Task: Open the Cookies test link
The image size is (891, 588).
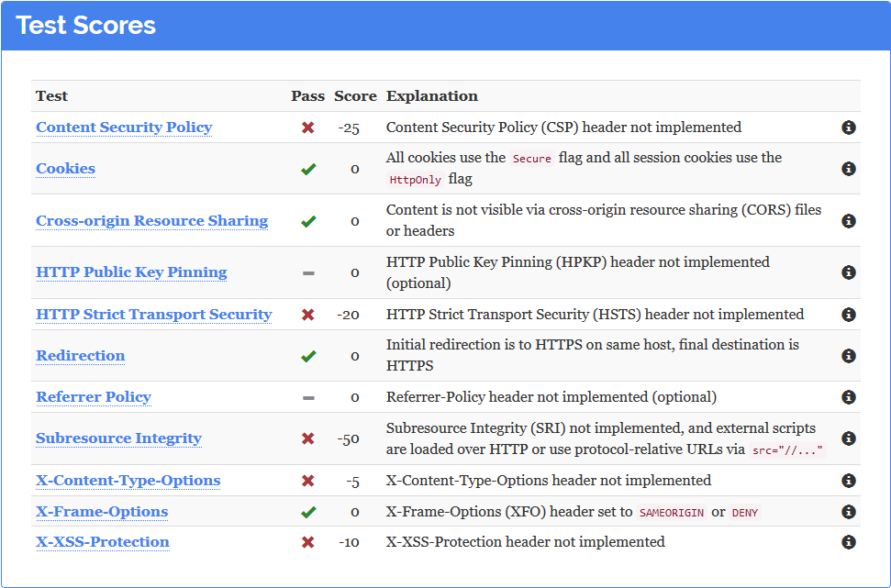Action: tap(65, 169)
